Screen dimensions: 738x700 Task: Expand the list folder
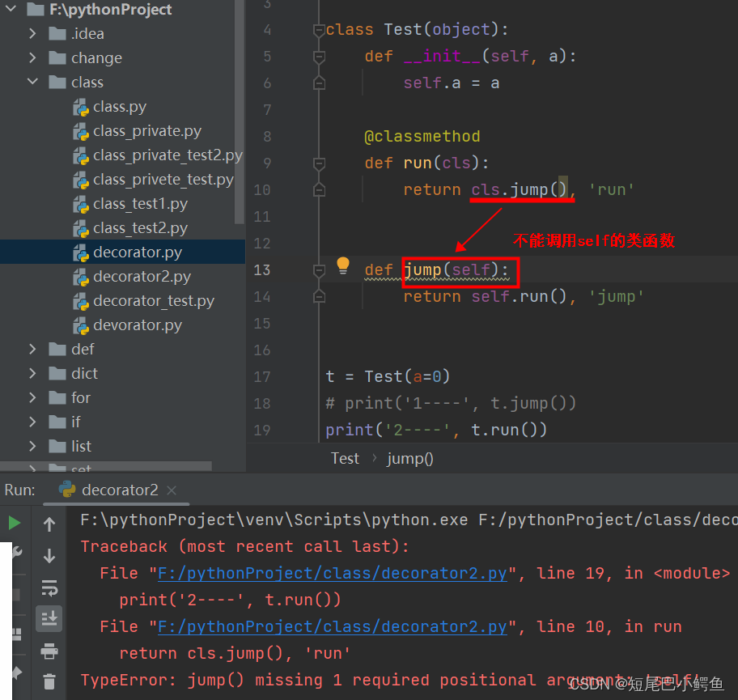click(32, 446)
